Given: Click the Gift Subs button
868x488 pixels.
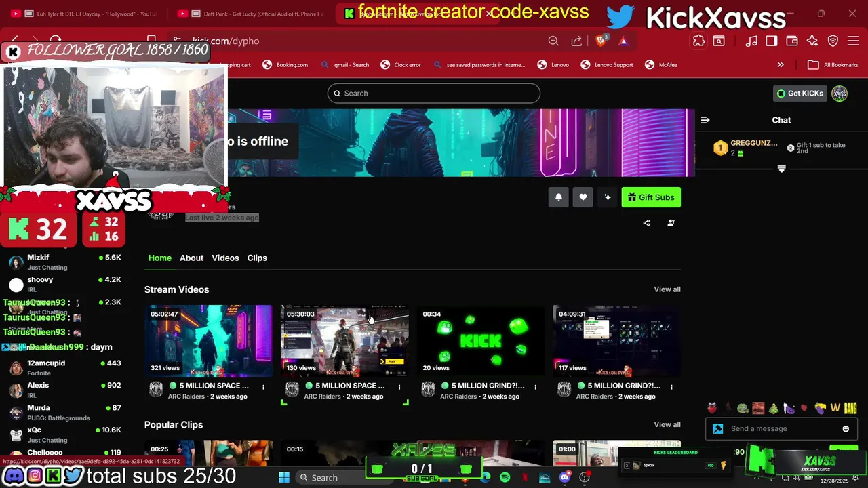Looking at the screenshot, I should (651, 197).
